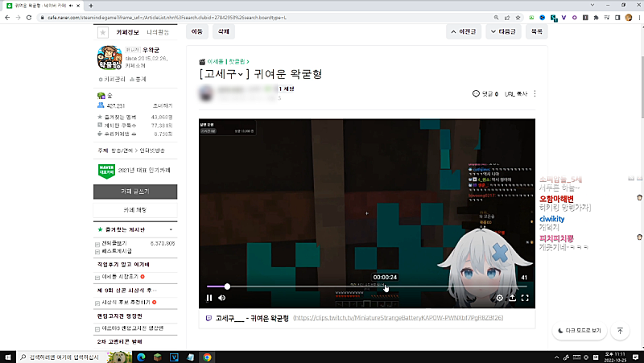Click the 초대하기 invite link

[x=163, y=105]
